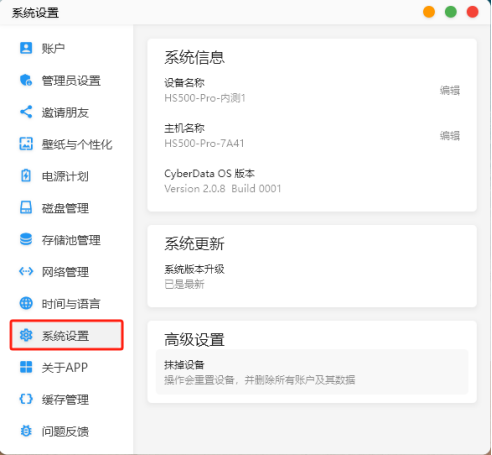This screenshot has width=492, height=455.
Task: Go to the 关于APP menu item
Action: pos(67,367)
